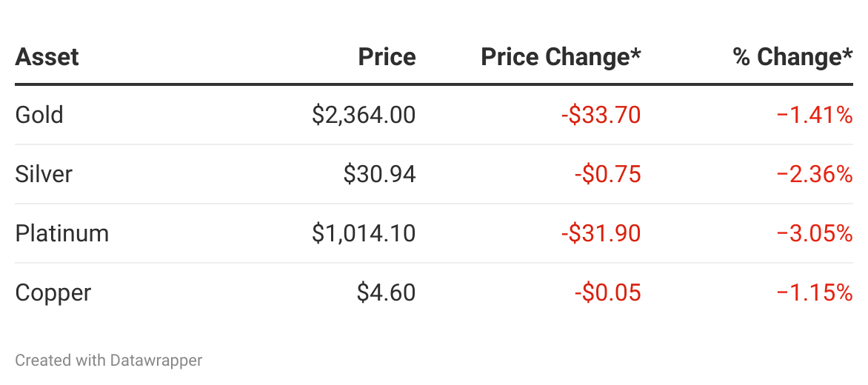Select Copper's price change of -$0.05
Image resolution: width=868 pixels, height=385 pixels.
[607, 292]
